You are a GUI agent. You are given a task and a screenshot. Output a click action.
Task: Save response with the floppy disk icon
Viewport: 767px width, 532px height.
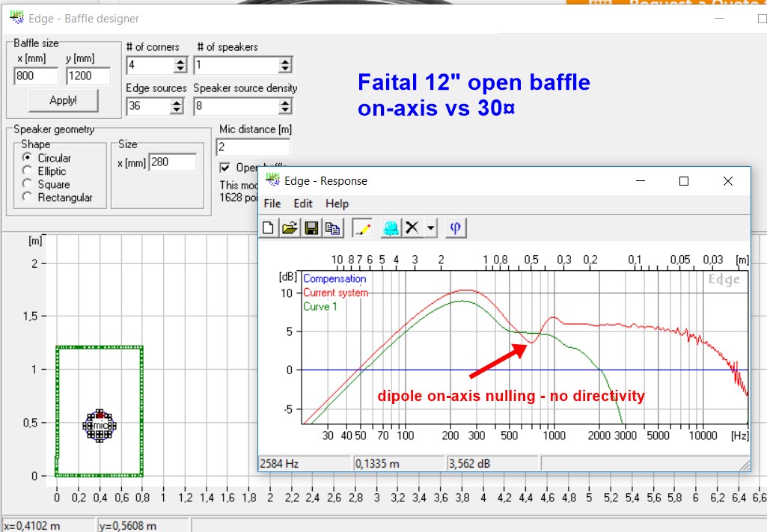point(311,228)
